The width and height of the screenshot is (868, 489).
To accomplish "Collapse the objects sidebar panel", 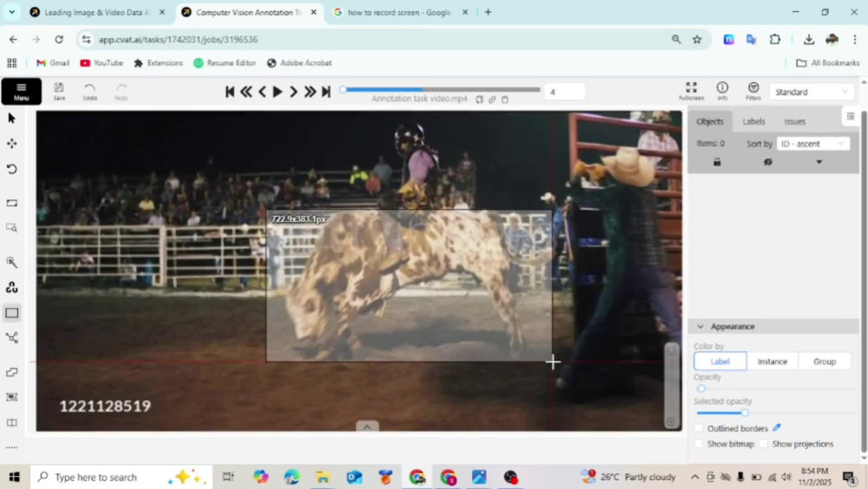I will click(x=851, y=116).
